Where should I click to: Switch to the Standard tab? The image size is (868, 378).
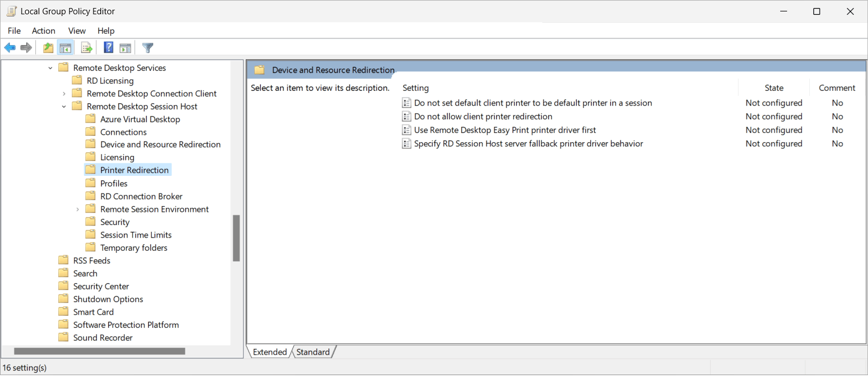pos(313,352)
